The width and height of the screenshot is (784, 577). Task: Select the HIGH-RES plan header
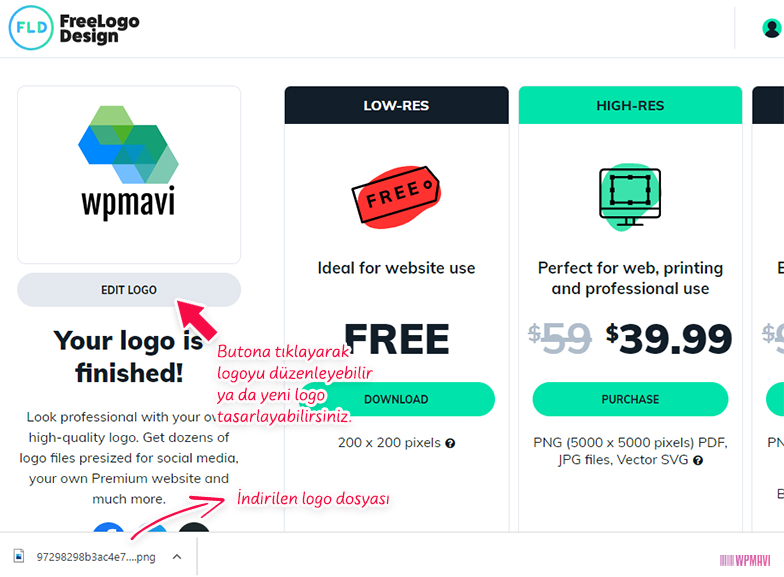(x=630, y=106)
